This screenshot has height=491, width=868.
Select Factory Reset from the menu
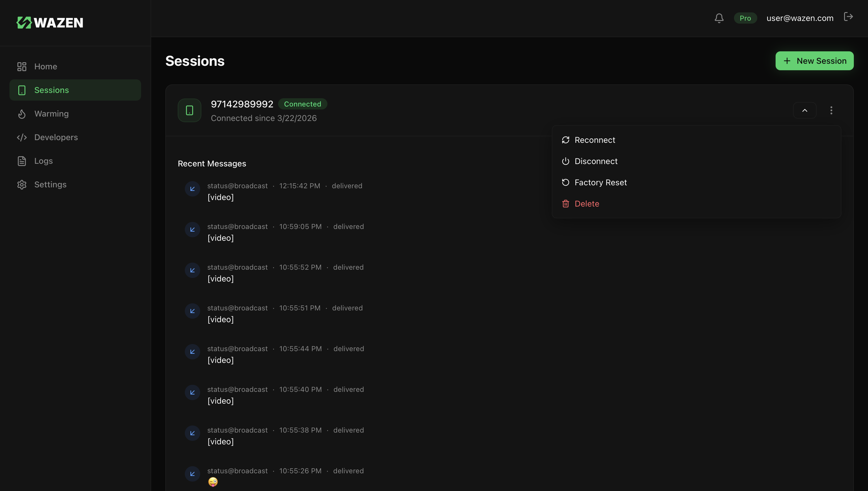[601, 182]
